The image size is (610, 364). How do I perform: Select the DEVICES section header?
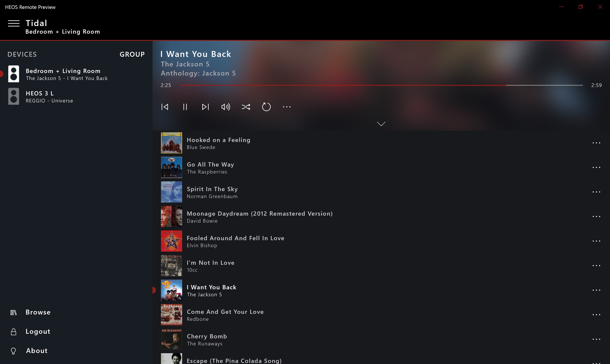pyautogui.click(x=22, y=54)
